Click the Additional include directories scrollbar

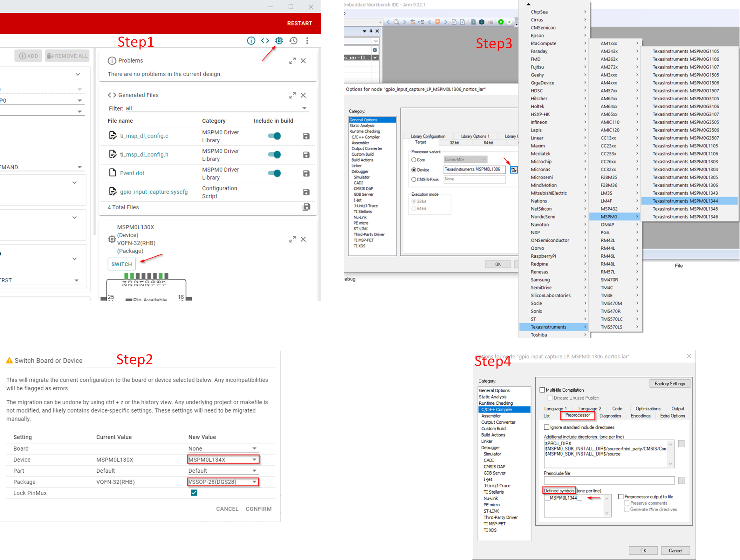670,454
